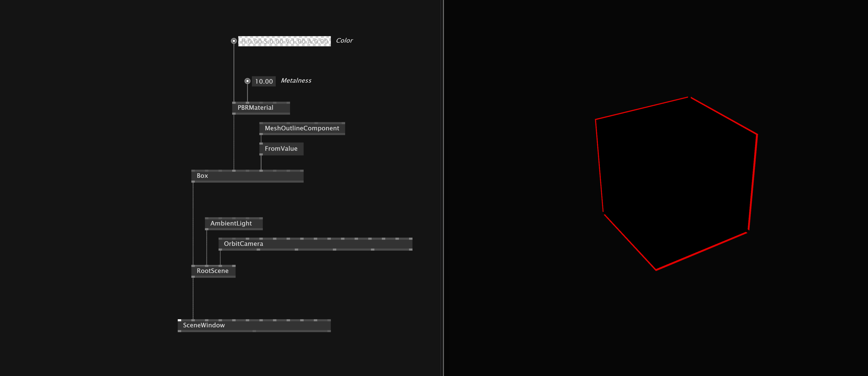Image resolution: width=868 pixels, height=376 pixels.
Task: Click the Metalness input port on PBRMaterial
Action: (x=248, y=102)
